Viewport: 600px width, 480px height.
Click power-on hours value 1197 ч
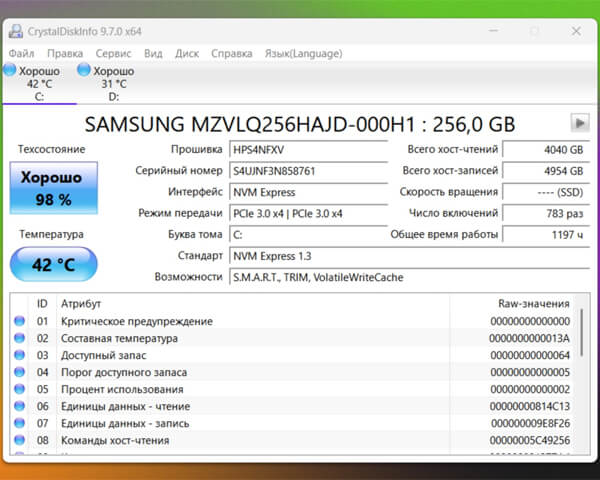[546, 235]
